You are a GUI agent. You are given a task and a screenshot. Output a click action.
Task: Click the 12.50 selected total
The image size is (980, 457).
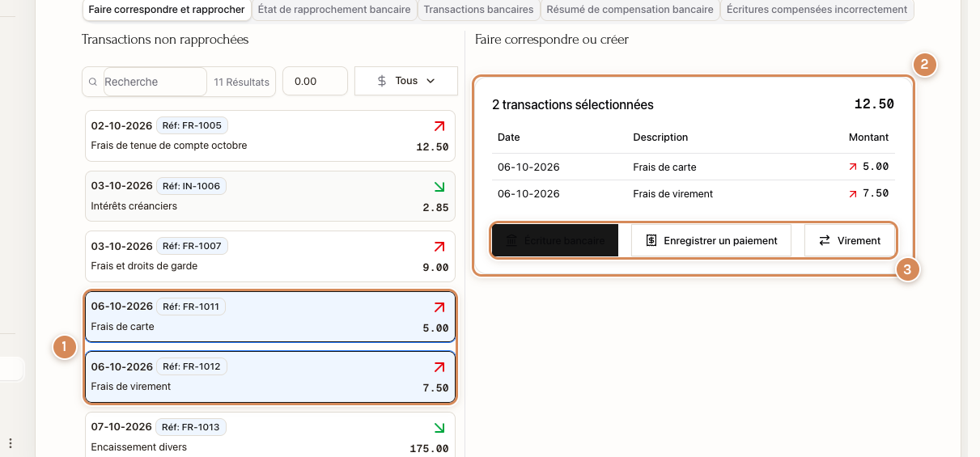tap(874, 104)
